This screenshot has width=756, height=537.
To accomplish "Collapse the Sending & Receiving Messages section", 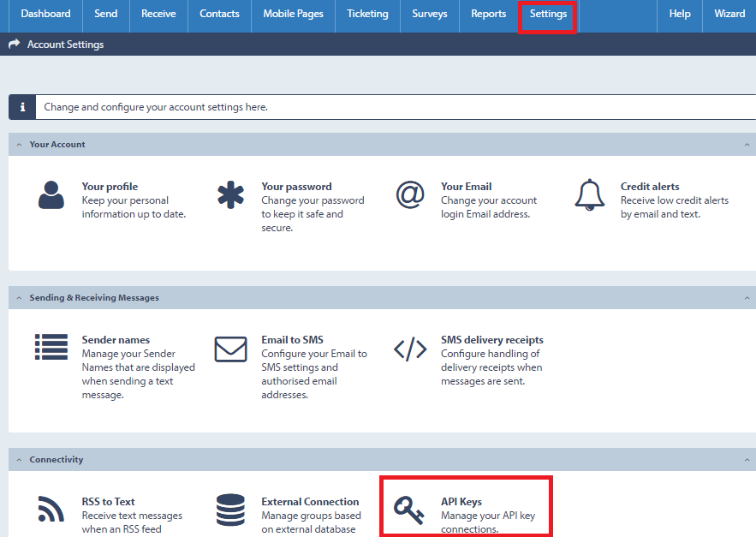I will pyautogui.click(x=20, y=298).
